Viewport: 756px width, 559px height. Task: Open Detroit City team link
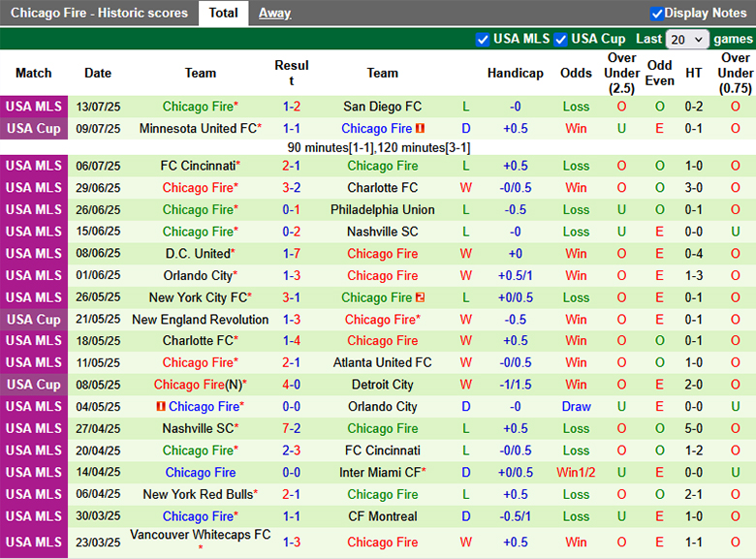point(382,385)
